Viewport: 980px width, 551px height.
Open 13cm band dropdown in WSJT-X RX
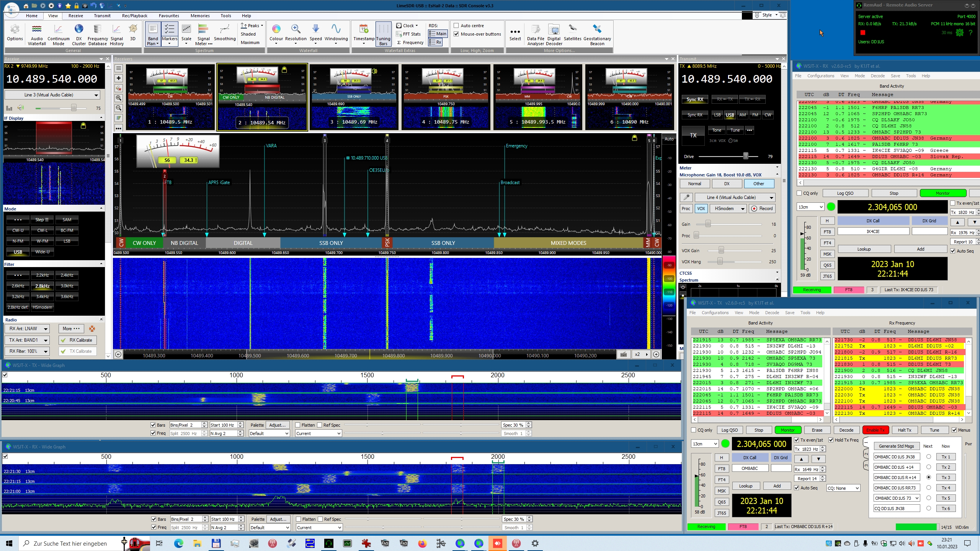[810, 207]
